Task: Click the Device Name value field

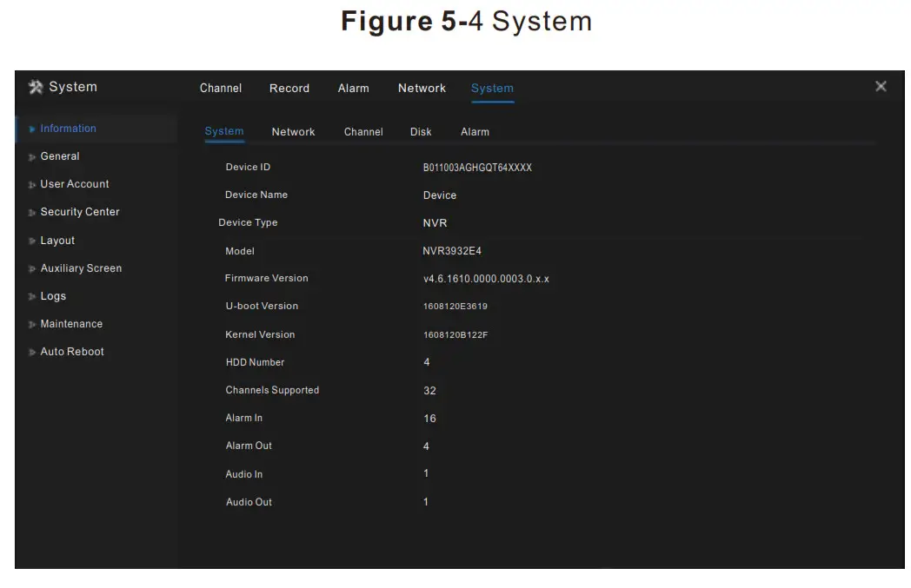Action: coord(440,195)
